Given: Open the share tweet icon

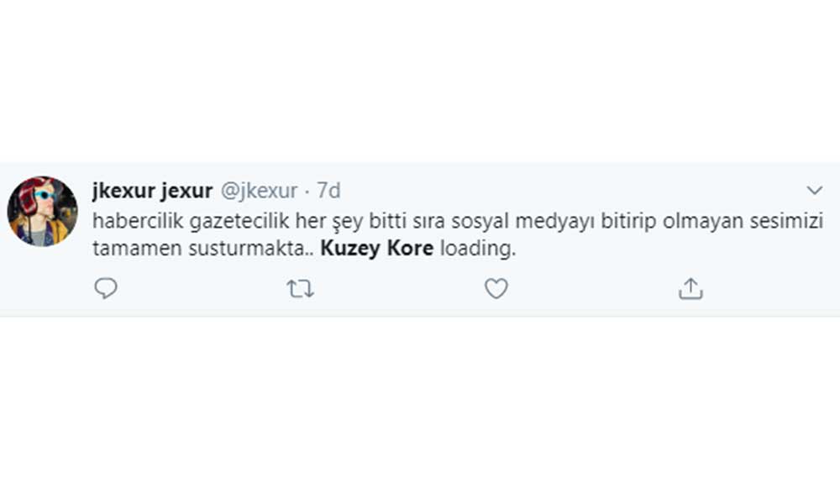Looking at the screenshot, I should coord(690,289).
